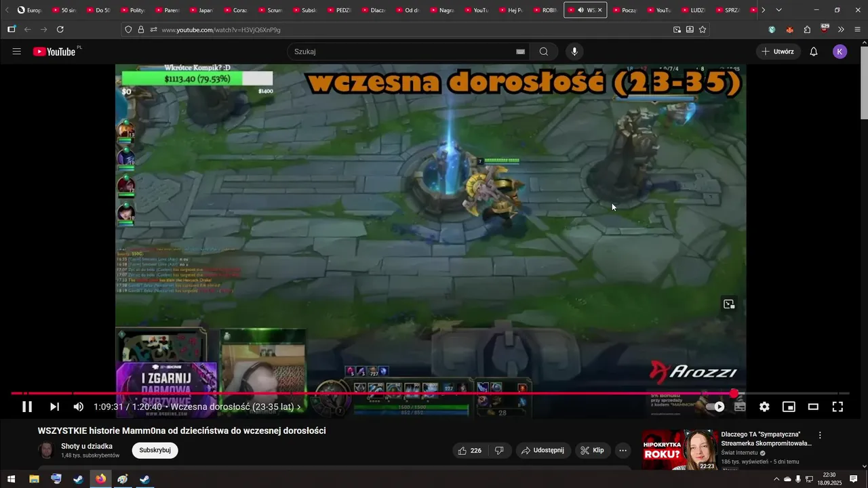Viewport: 868px width, 488px height.
Task: Show more toolbar tools overflow chevron
Action: (x=841, y=30)
